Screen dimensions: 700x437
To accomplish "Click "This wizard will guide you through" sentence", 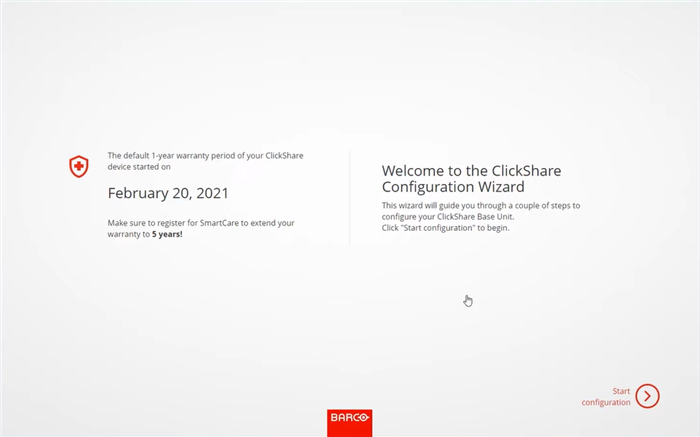I will click(480, 206).
